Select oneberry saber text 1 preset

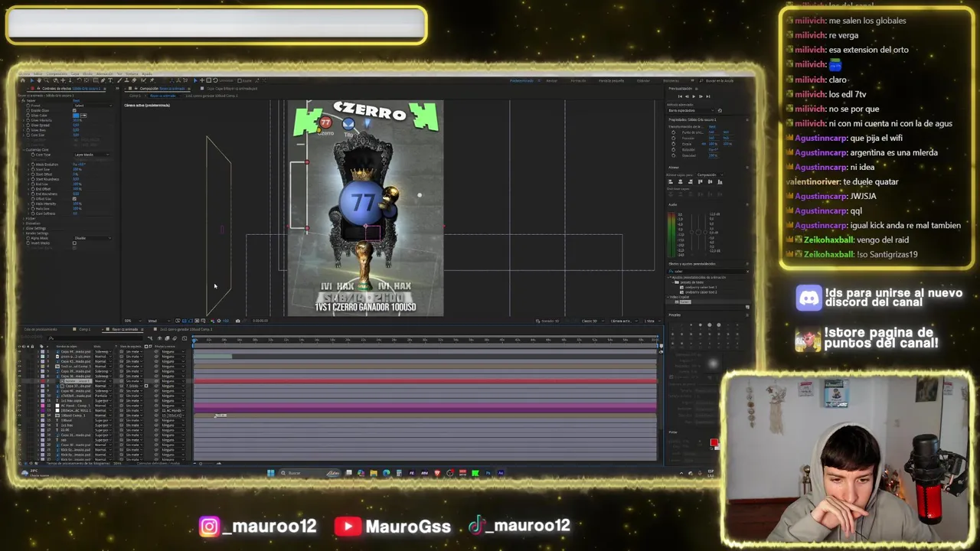coord(701,287)
